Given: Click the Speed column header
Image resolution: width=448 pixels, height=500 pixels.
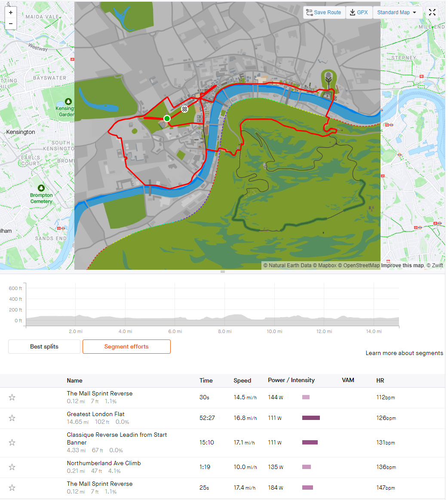Looking at the screenshot, I should (x=242, y=380).
